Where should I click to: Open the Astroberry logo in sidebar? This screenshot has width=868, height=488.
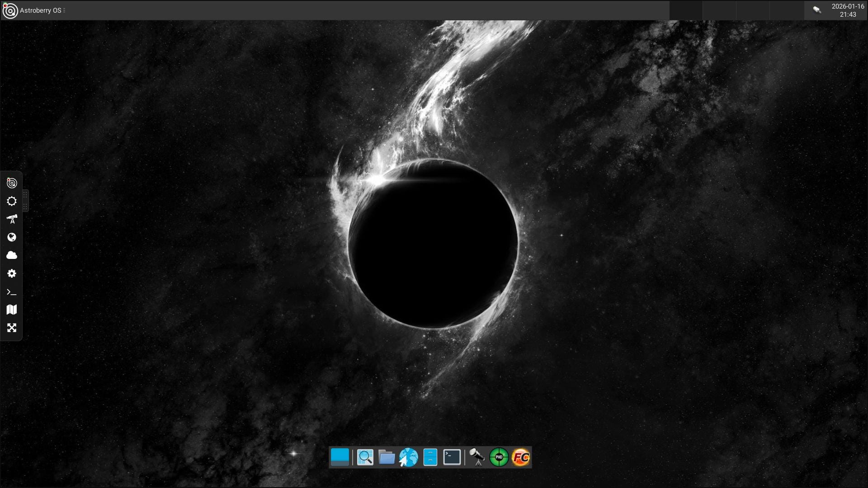point(12,183)
